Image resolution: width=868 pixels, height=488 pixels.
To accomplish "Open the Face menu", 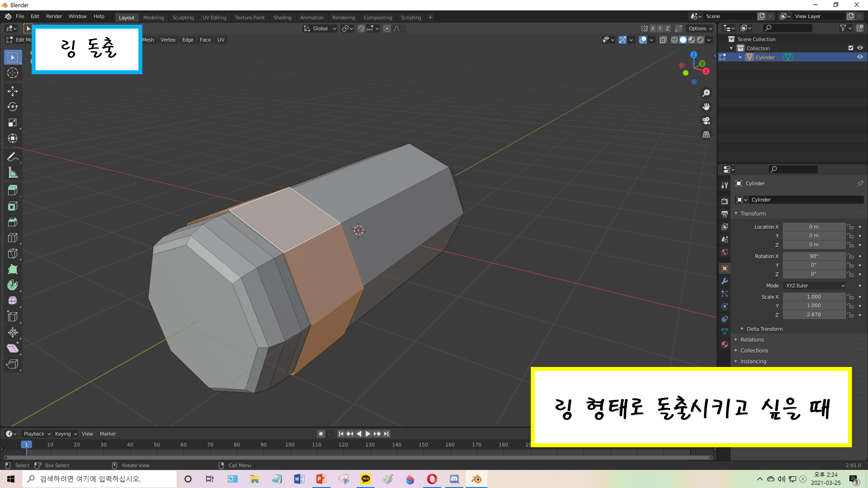I will click(205, 40).
